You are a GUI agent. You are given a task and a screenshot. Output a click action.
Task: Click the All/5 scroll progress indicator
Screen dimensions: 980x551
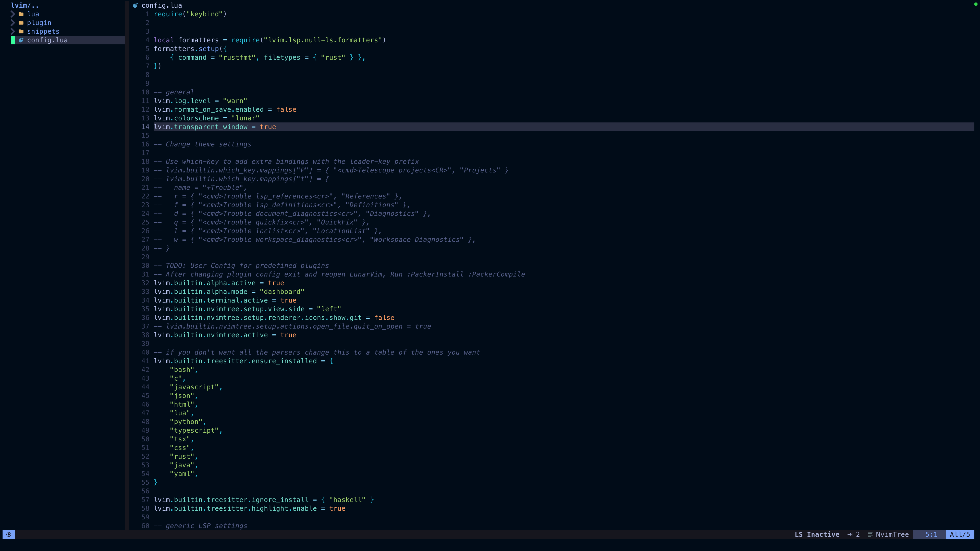click(960, 534)
